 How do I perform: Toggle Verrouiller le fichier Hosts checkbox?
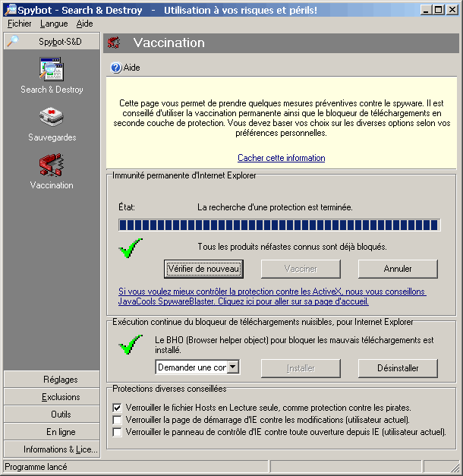click(117, 408)
